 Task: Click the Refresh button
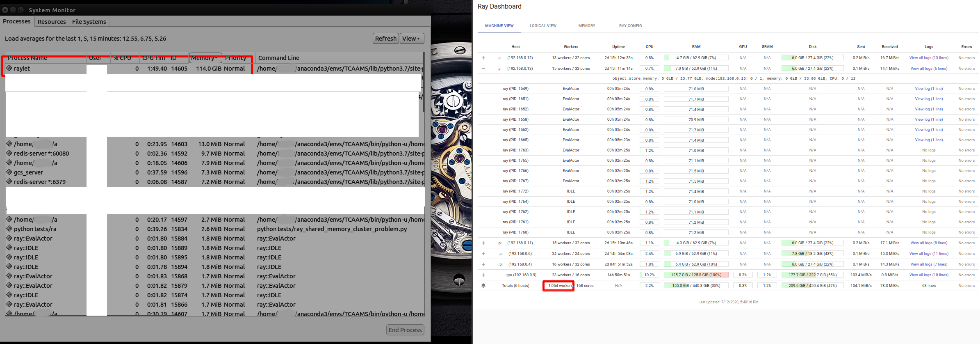[x=385, y=39]
